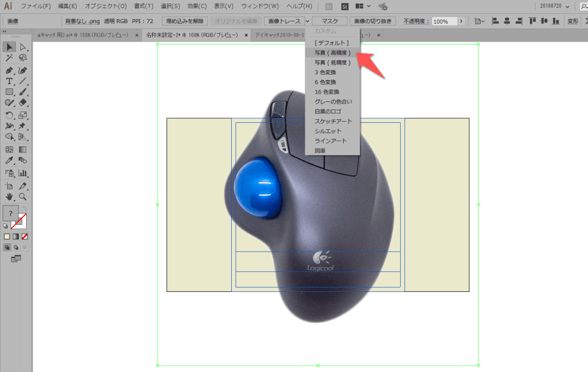The height and width of the screenshot is (372, 588).
Task: Select the Gradient tool
Action: pos(23,150)
